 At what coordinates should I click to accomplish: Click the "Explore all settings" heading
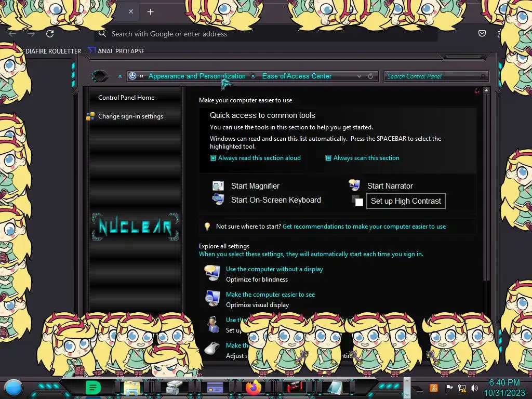pyautogui.click(x=224, y=246)
